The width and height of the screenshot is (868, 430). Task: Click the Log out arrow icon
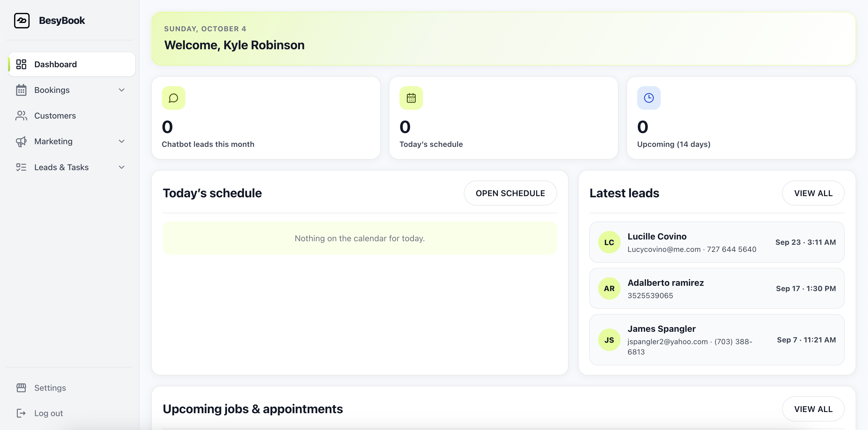coord(21,413)
